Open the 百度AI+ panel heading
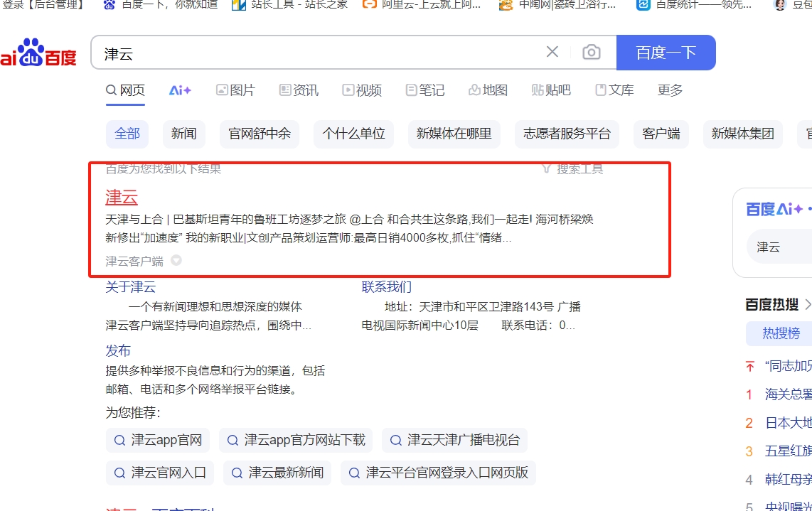 (774, 209)
